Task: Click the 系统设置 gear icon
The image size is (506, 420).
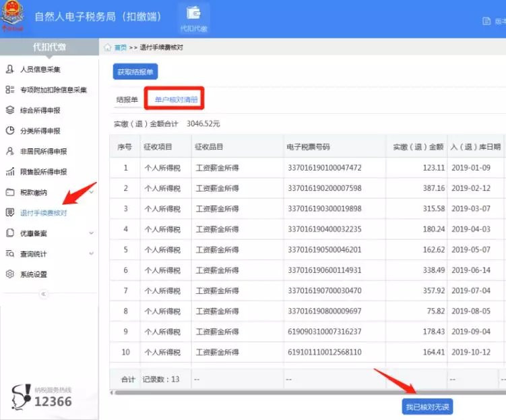Action: [x=10, y=274]
